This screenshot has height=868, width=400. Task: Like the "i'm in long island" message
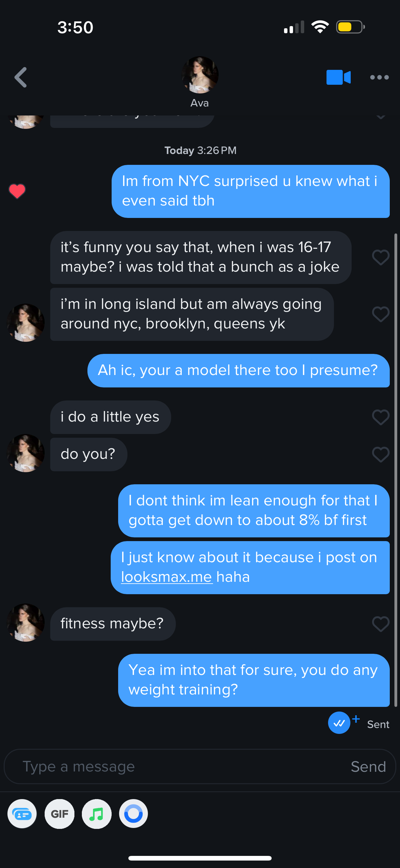click(380, 314)
